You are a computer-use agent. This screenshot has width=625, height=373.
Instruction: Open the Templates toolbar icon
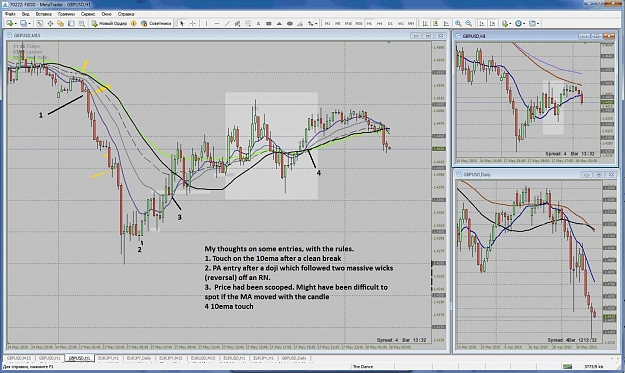[x=532, y=24]
